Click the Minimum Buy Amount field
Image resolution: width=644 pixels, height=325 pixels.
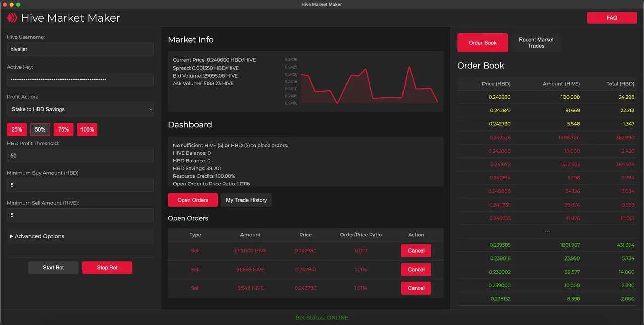[x=80, y=185]
